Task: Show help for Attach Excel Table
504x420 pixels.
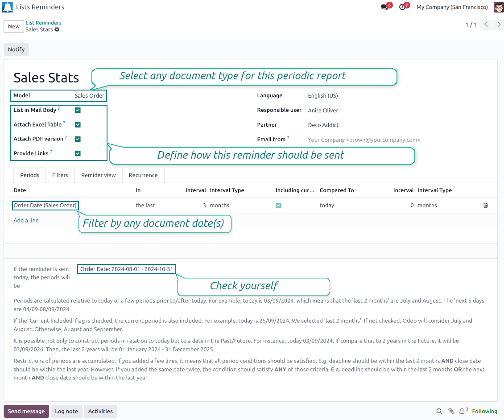Action: (x=64, y=123)
